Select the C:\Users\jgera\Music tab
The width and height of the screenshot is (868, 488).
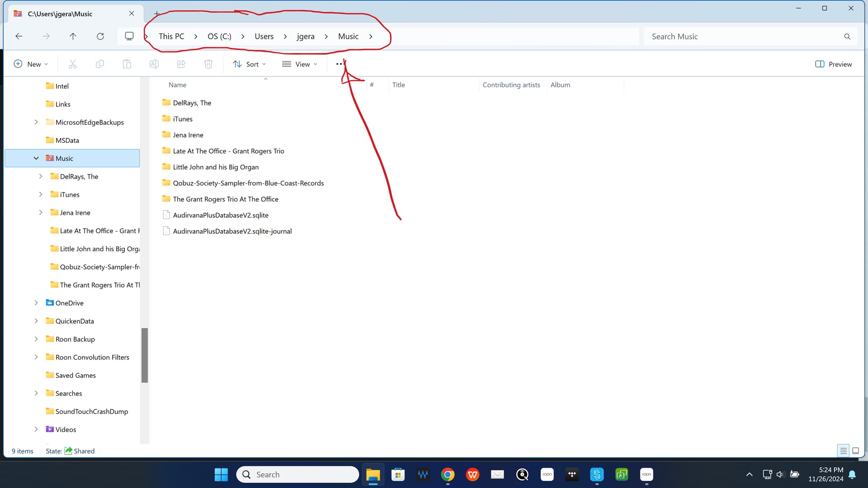coord(75,14)
